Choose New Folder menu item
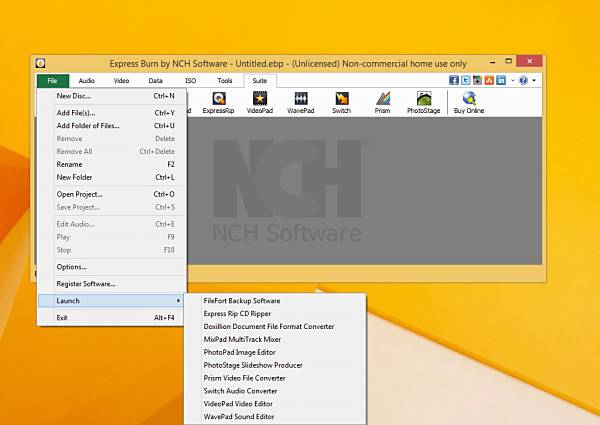Screen dimensions: 600x425 113,177
